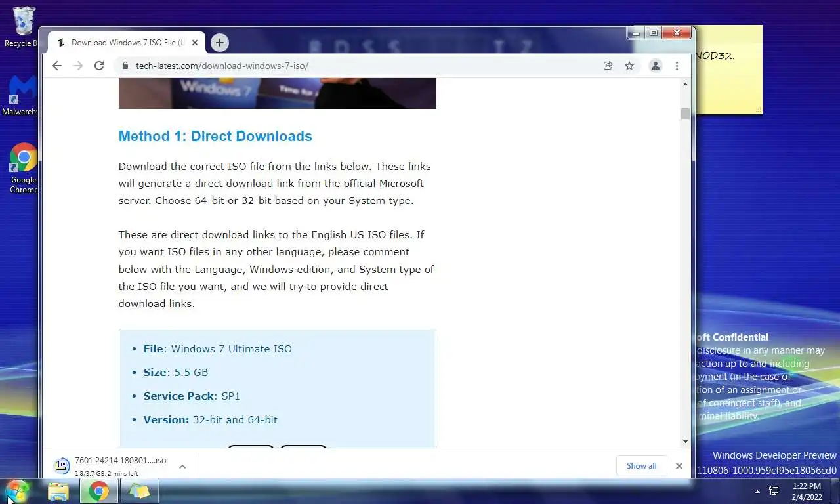Viewport: 840px width, 504px height.
Task: Show hidden tray icons arrow
Action: point(757,491)
